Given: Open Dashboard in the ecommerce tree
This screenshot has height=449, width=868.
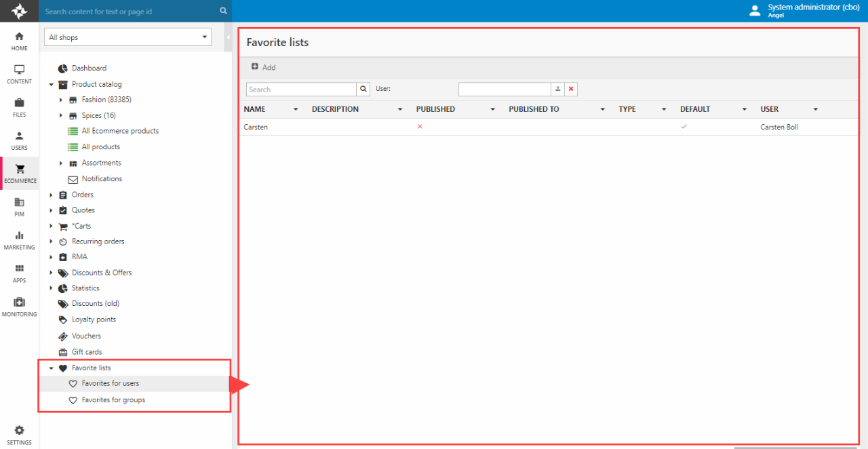Looking at the screenshot, I should [89, 69].
